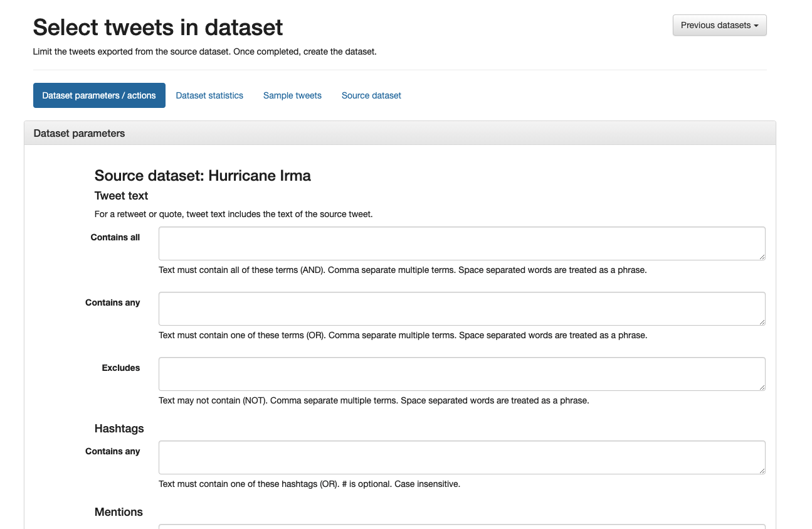Click the caret arrow on Previous datasets

tap(757, 25)
